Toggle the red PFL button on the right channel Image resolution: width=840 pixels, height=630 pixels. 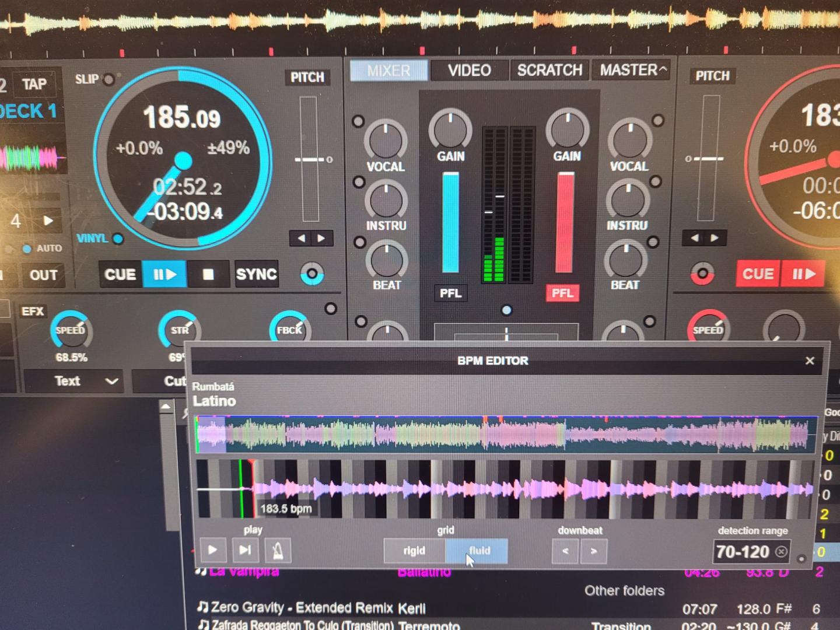(x=562, y=293)
